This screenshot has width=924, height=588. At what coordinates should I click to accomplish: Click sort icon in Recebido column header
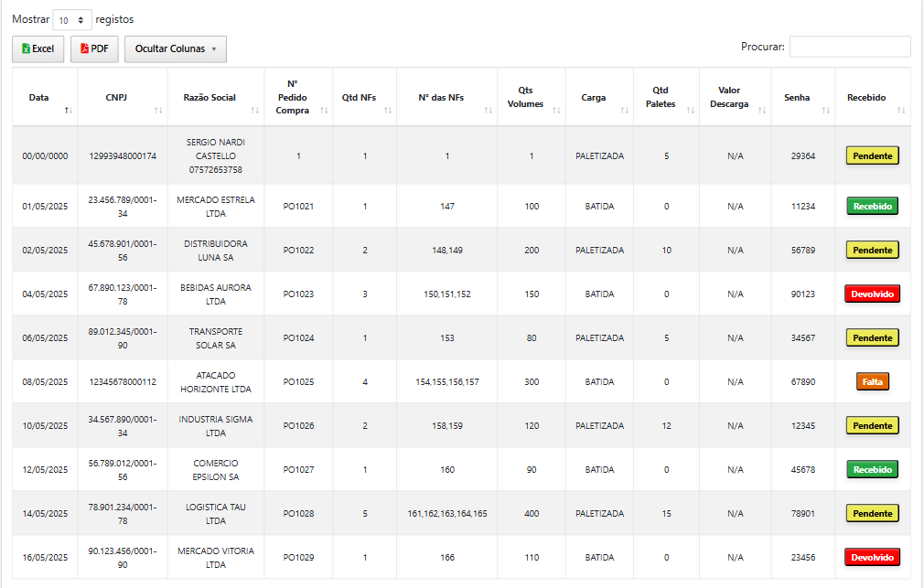(x=901, y=110)
